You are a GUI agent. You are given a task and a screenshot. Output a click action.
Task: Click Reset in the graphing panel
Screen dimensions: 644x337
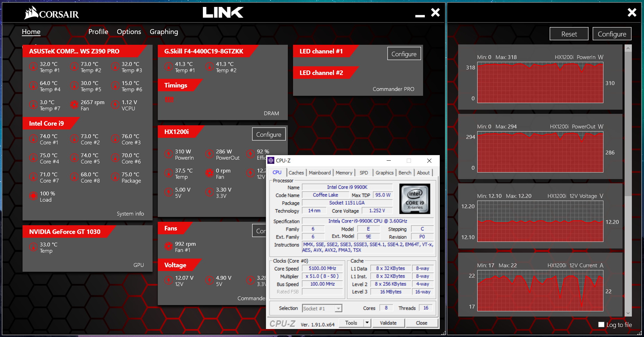point(569,34)
